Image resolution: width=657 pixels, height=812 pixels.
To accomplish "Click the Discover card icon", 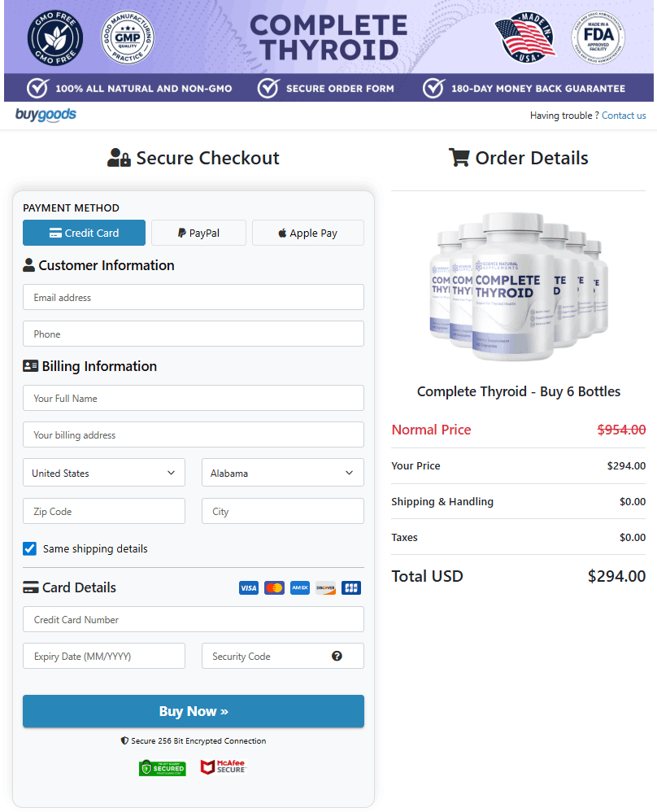I will tap(325, 587).
